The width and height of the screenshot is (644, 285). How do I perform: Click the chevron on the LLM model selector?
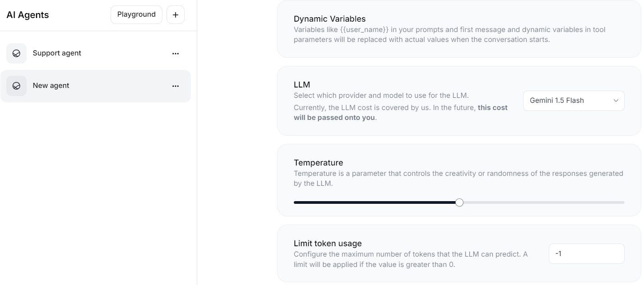tap(616, 101)
